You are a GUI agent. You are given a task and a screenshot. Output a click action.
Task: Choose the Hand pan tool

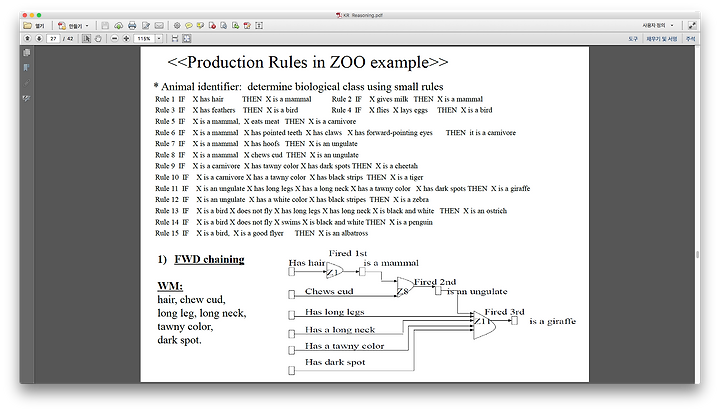point(98,39)
